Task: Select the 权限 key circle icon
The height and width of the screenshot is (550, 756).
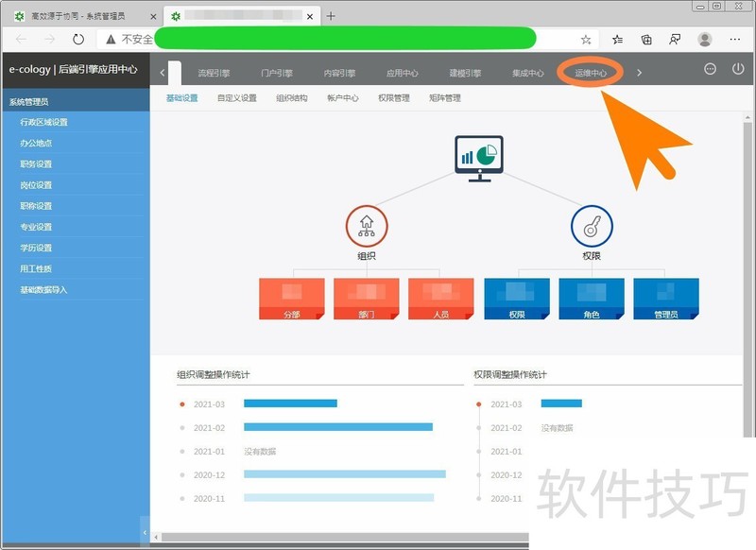Action: coord(592,223)
